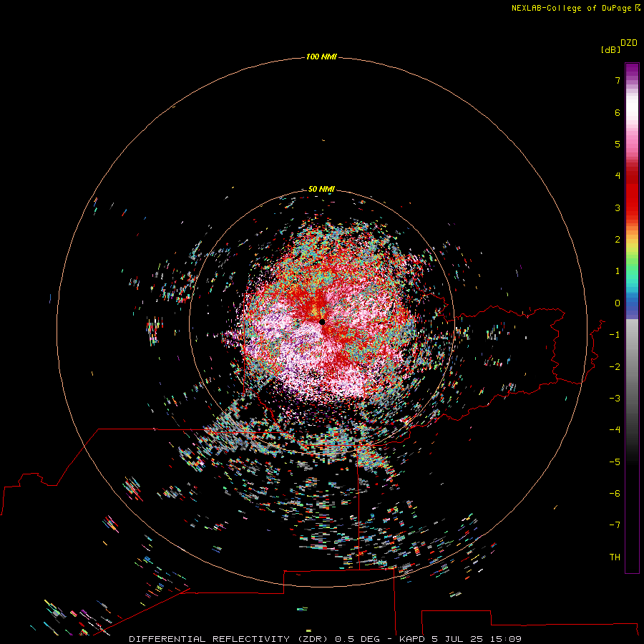644x644 pixels.
Task: Click the color scale value 6
Action: pyautogui.click(x=618, y=112)
